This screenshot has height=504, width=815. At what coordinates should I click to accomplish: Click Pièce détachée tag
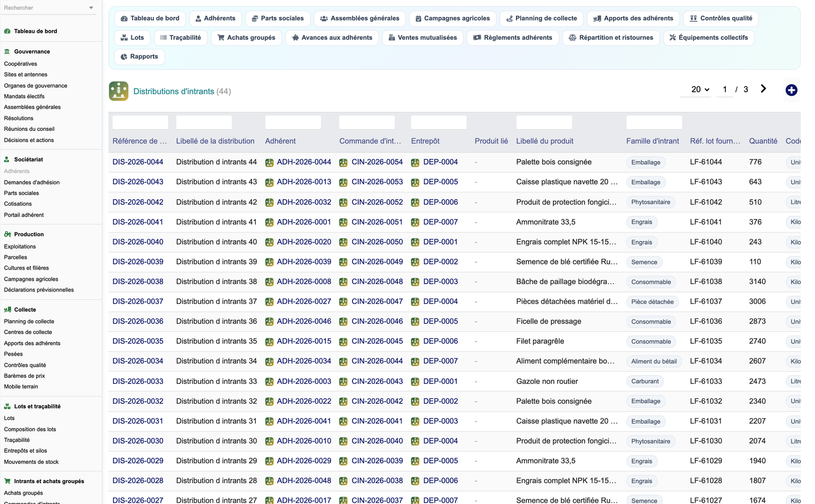tap(652, 302)
